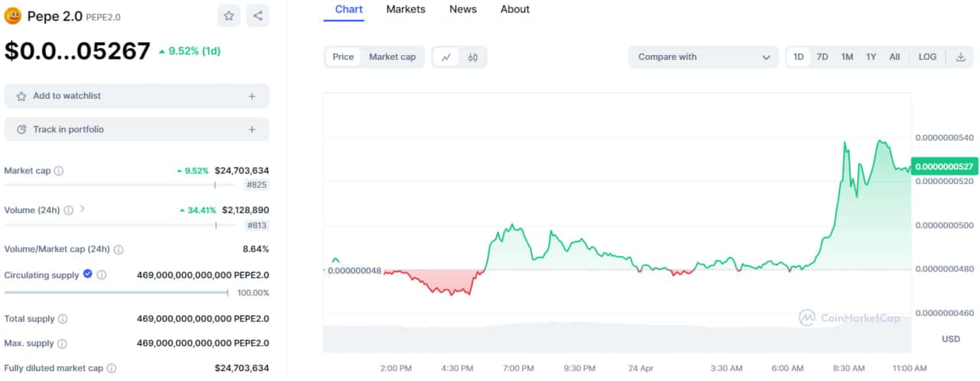Click plus icon on Track in portfolio
980x381 pixels.
click(x=252, y=130)
